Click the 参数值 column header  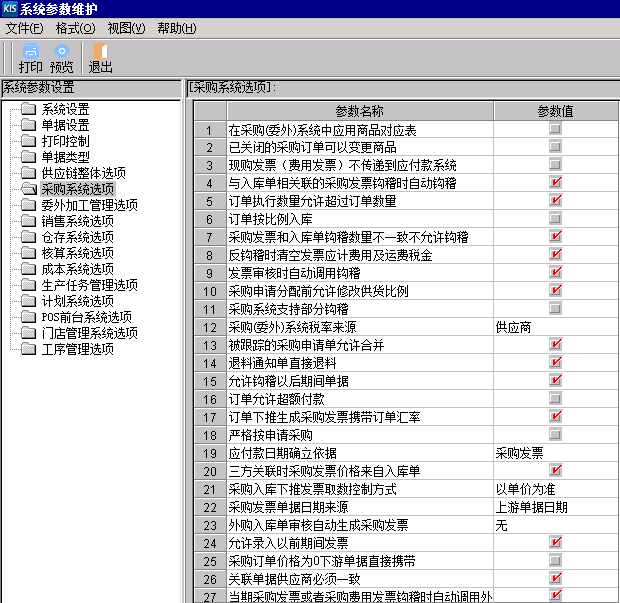pos(556,111)
